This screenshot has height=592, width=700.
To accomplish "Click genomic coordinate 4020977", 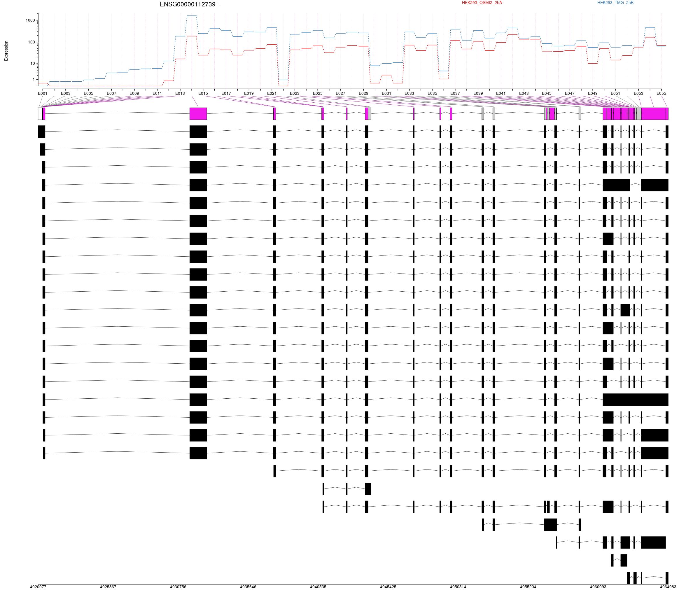I will click(38, 587).
